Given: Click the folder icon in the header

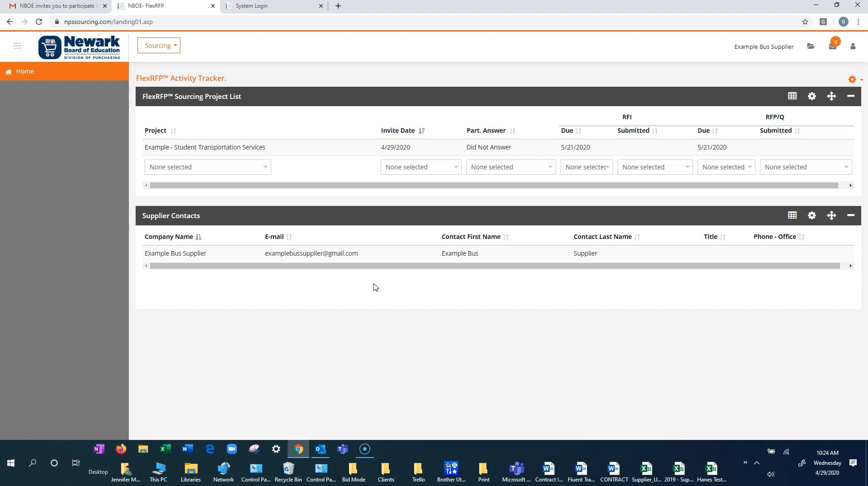Looking at the screenshot, I should pos(811,47).
